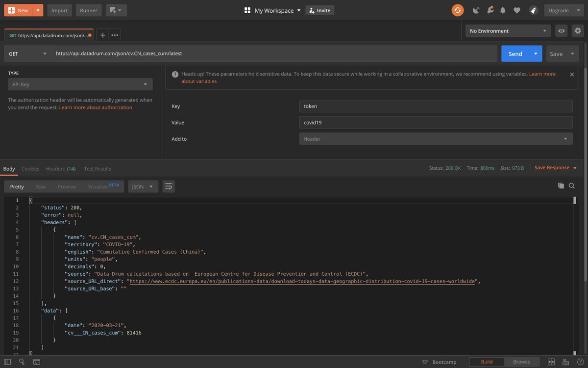The image size is (588, 368).
Task: Select the Visualize BETA tab
Action: point(103,186)
